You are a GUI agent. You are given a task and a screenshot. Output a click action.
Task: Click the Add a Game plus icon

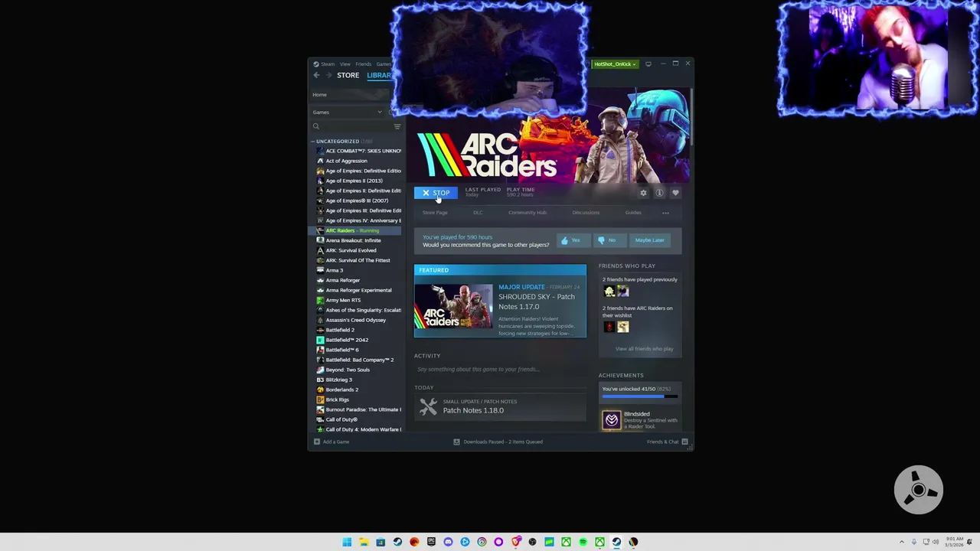coord(316,442)
